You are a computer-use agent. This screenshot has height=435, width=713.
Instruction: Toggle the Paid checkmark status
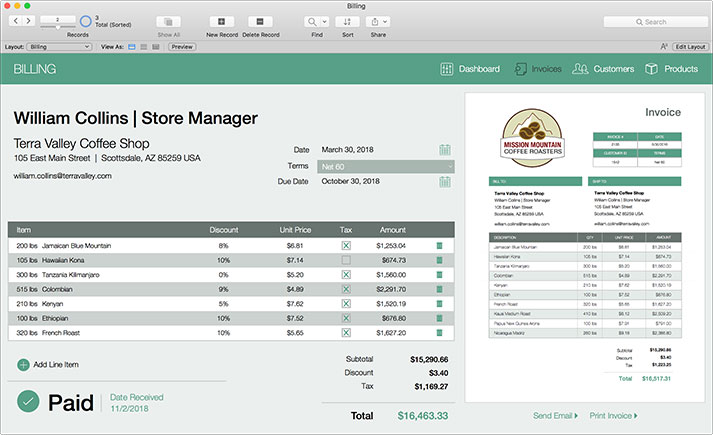coord(29,402)
